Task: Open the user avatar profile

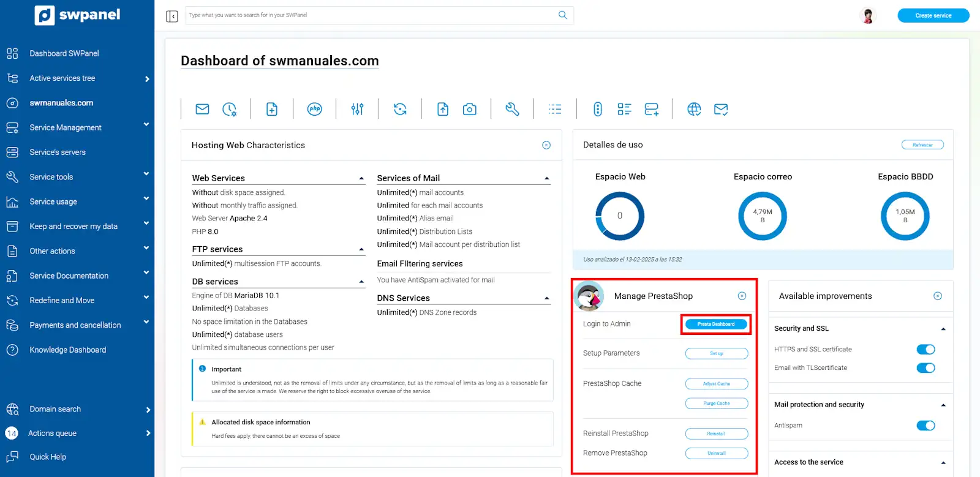Action: pos(868,15)
